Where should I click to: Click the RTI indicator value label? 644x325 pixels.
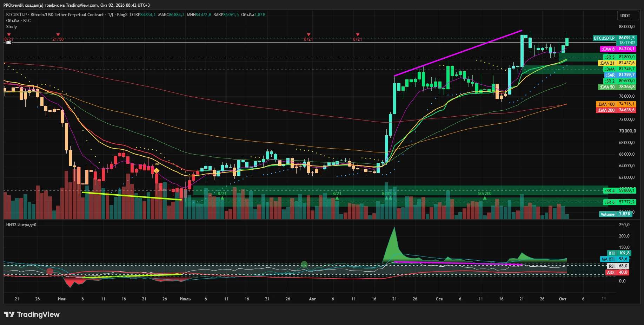[x=619, y=253]
